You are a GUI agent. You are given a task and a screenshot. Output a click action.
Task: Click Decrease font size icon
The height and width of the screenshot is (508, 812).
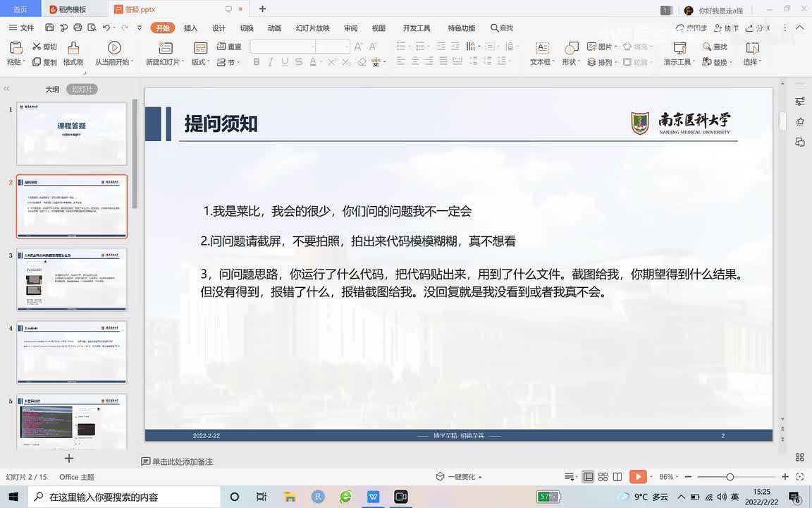[x=373, y=47]
